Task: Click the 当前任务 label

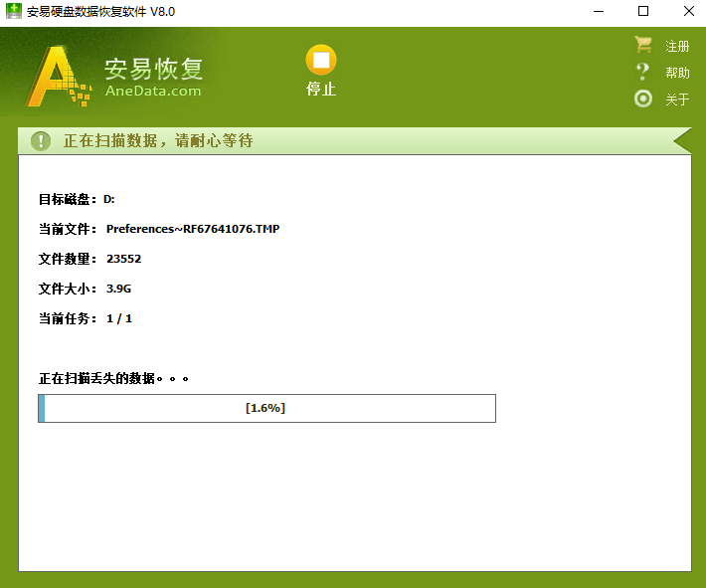Action: coord(67,318)
